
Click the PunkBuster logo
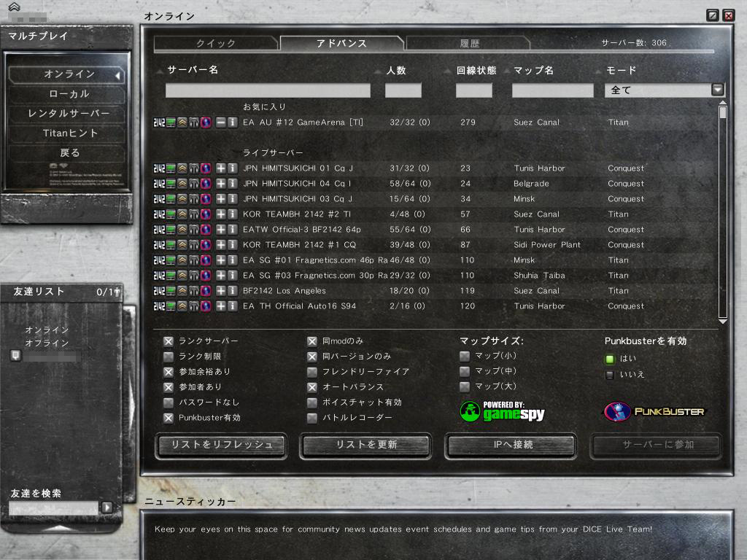click(x=654, y=411)
